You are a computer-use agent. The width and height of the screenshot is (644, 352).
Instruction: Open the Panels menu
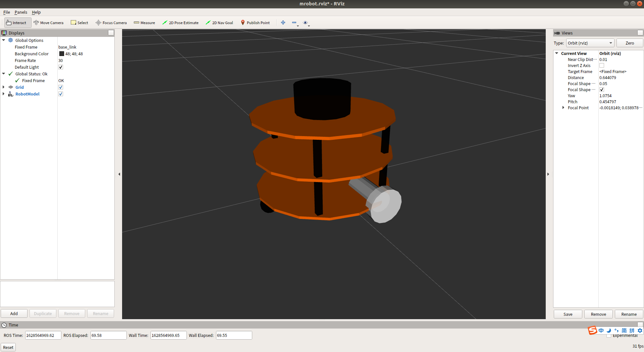tap(21, 12)
